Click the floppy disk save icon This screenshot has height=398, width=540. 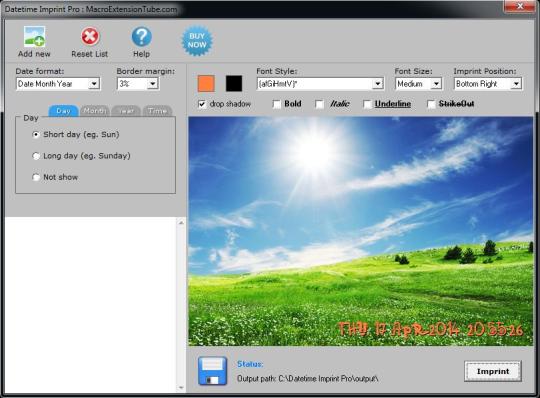coord(212,371)
